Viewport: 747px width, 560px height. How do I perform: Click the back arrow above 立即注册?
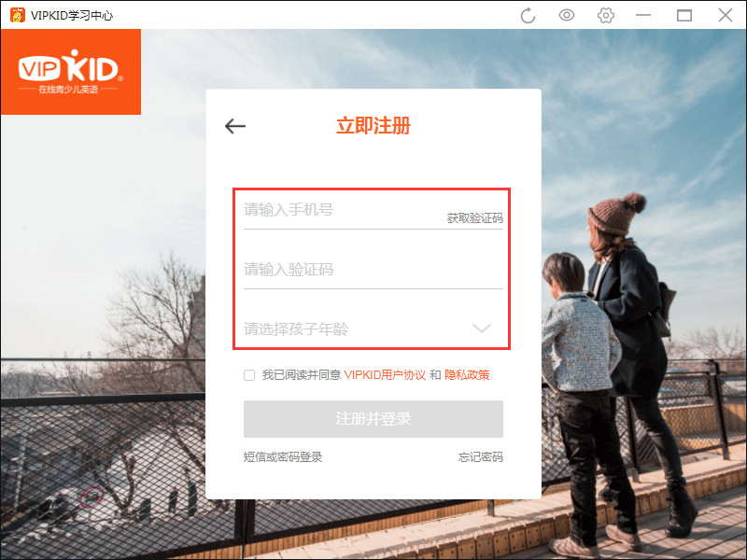click(x=234, y=125)
